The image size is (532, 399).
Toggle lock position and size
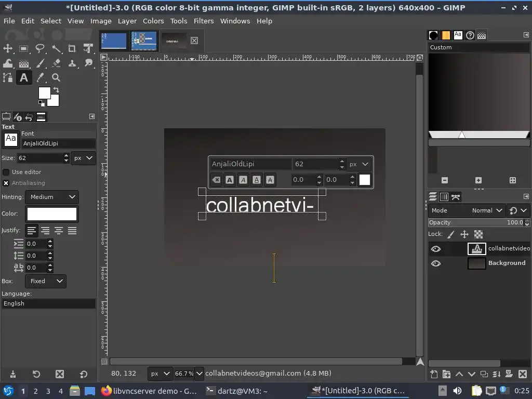click(x=464, y=234)
